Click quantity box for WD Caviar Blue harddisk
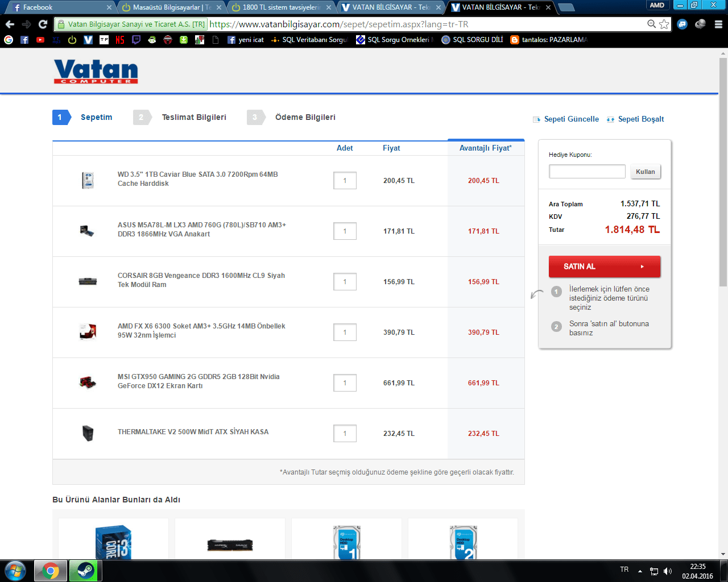The image size is (728, 582). (345, 181)
